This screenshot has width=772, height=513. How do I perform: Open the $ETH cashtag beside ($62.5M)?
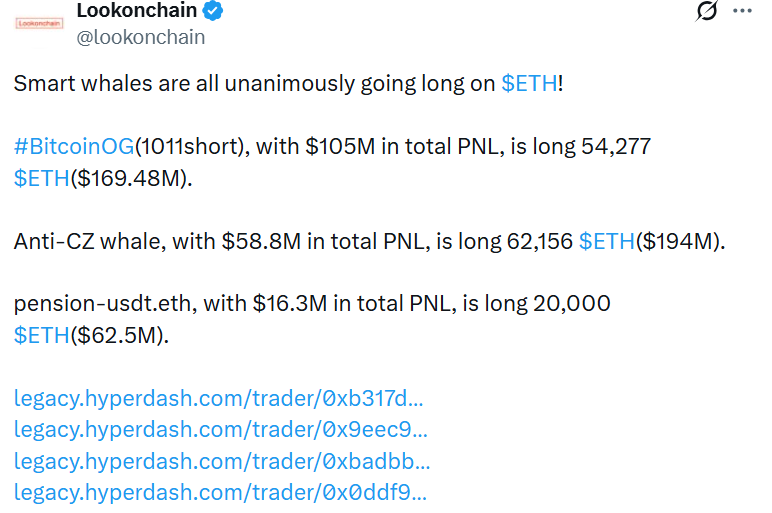point(42,335)
